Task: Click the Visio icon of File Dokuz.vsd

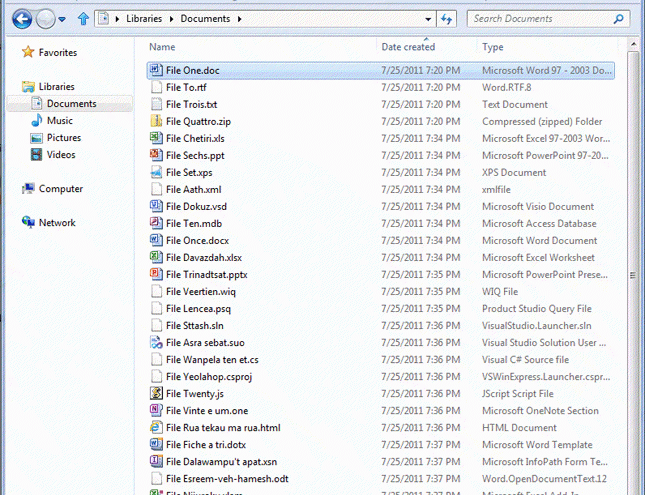Action: [156, 206]
